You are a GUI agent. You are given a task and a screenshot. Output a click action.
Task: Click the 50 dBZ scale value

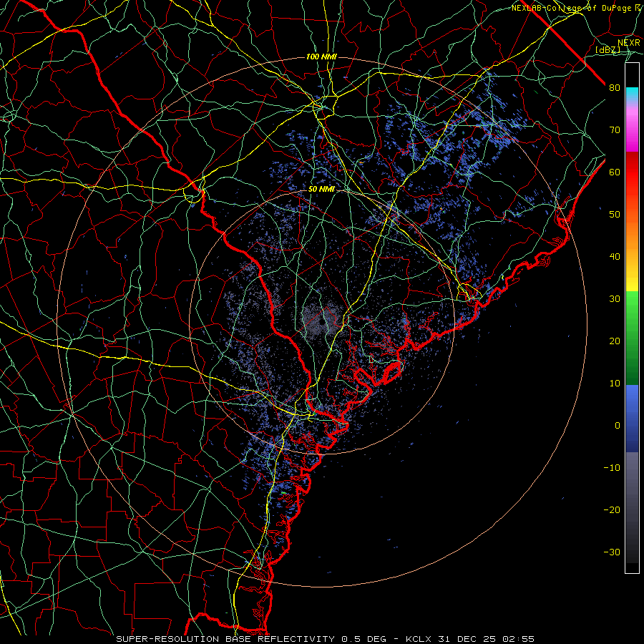(615, 215)
